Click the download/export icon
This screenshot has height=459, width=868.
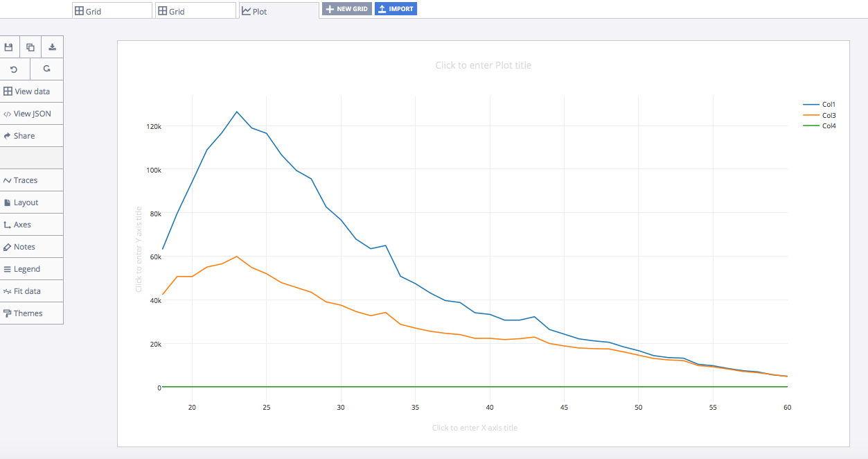click(x=52, y=47)
